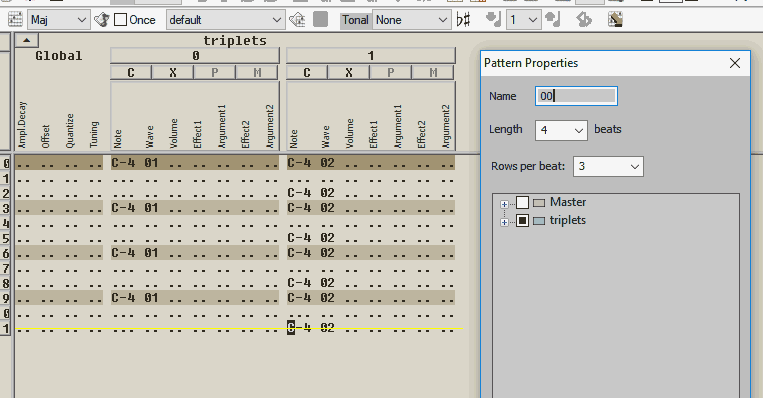Click track 1 header
The height and width of the screenshot is (398, 763).
click(371, 56)
